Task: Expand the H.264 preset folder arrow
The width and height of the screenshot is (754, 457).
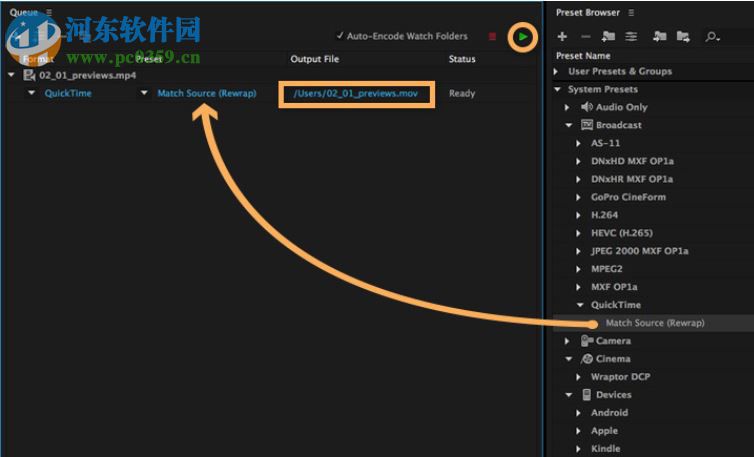Action: [x=578, y=215]
